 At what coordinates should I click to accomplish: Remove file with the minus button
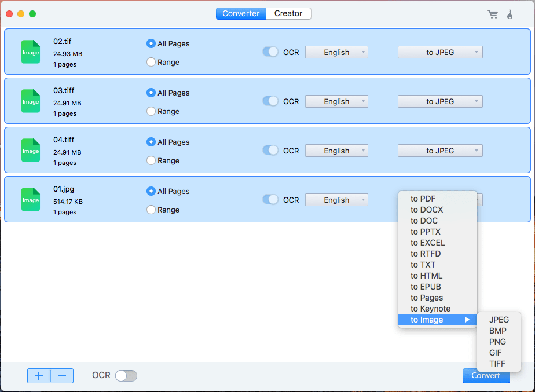(62, 376)
